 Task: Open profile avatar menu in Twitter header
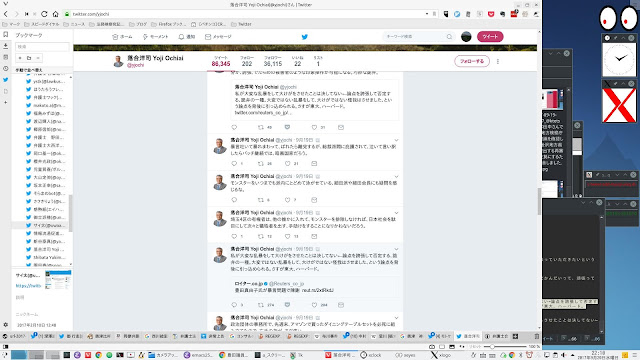click(466, 37)
